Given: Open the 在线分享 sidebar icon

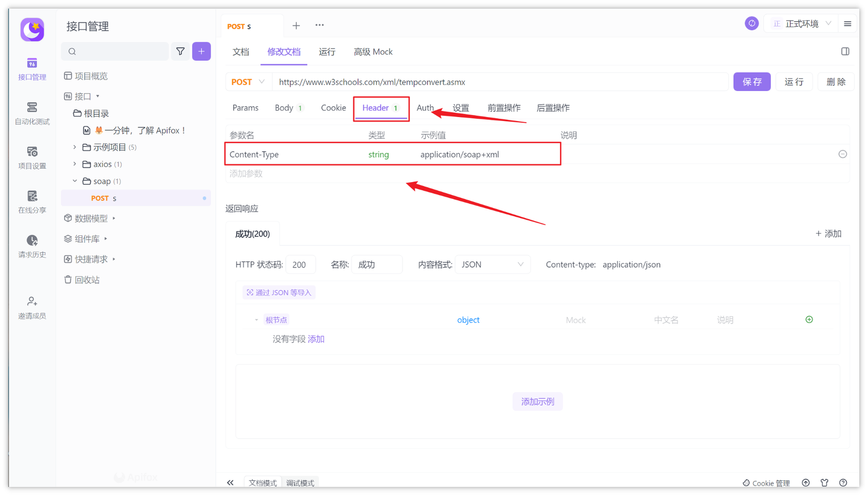Looking at the screenshot, I should tap(32, 202).
